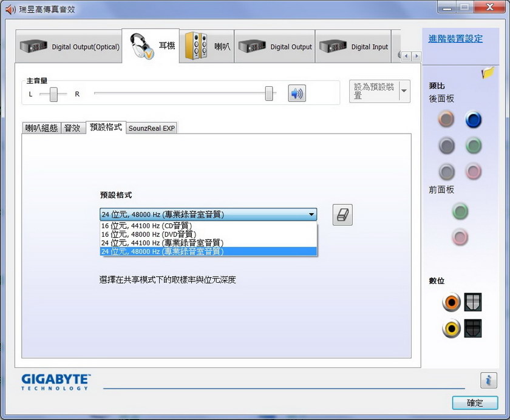
Task: Click 設為預設裝置 button
Action: click(x=374, y=91)
